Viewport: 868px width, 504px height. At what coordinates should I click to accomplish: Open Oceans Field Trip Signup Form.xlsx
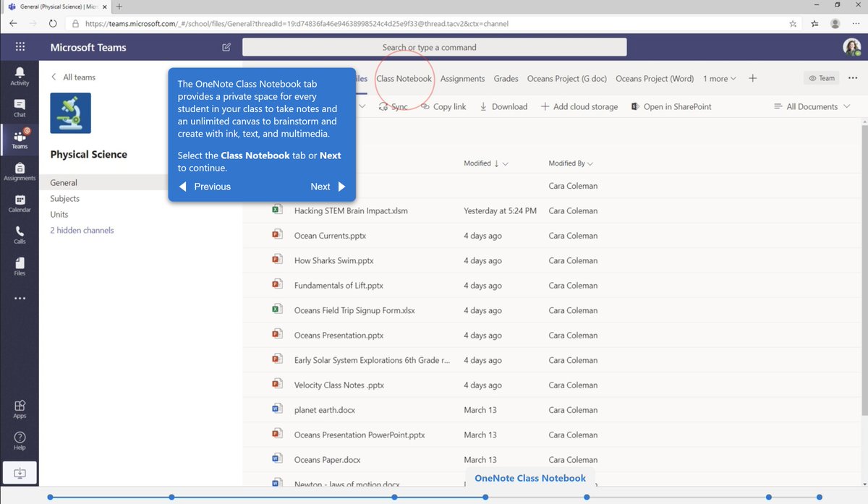pos(354,310)
